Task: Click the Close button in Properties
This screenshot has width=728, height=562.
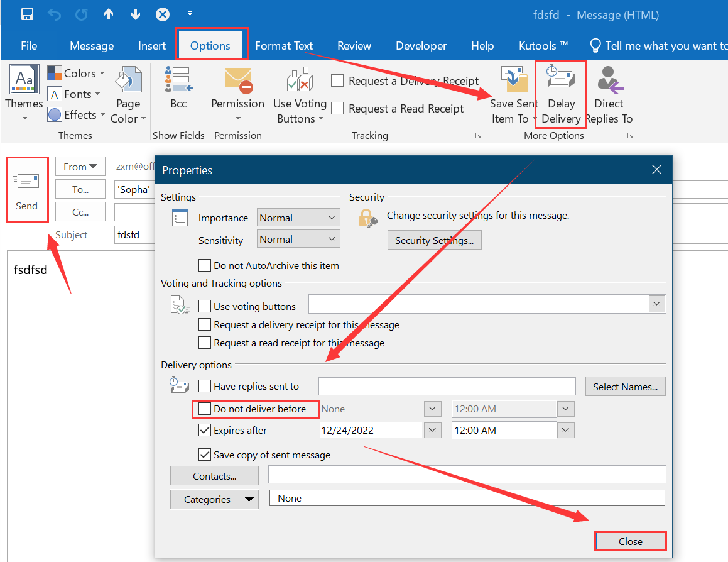Action: (630, 541)
